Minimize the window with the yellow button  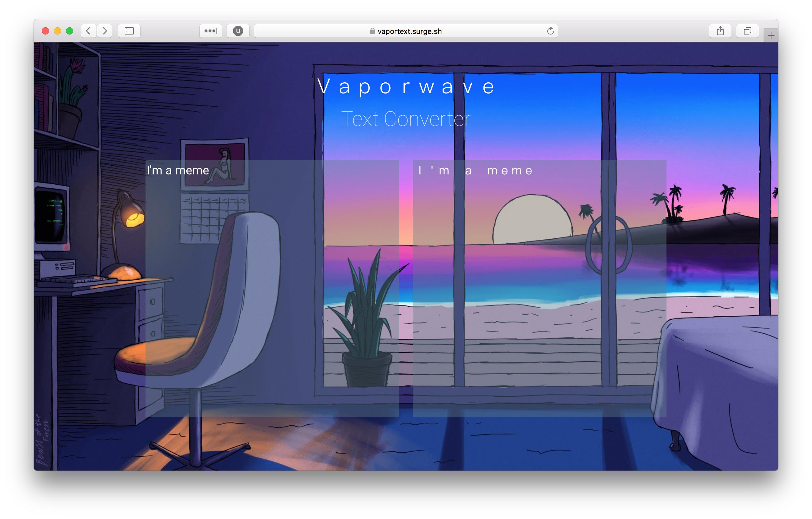57,31
